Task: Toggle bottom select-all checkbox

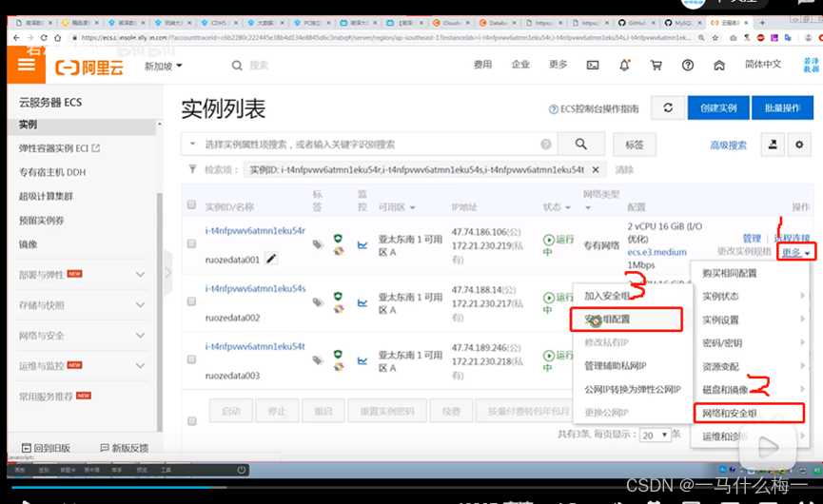Action: [x=192, y=421]
